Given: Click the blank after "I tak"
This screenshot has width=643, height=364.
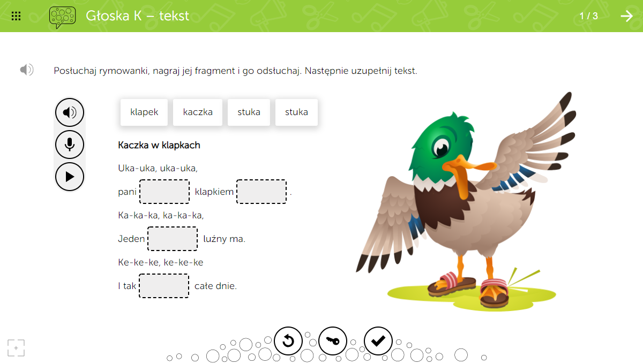Looking at the screenshot, I should (164, 286).
